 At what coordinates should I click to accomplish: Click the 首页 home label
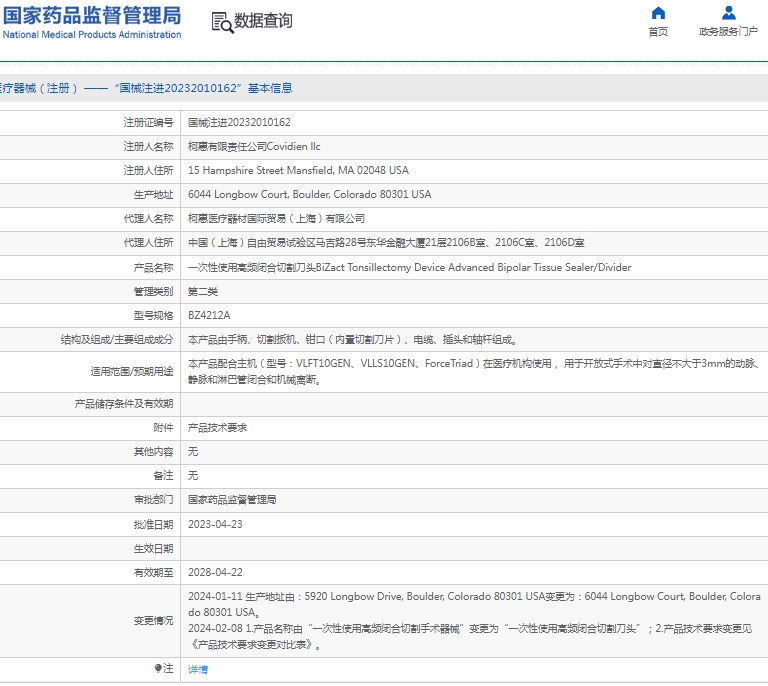point(658,32)
